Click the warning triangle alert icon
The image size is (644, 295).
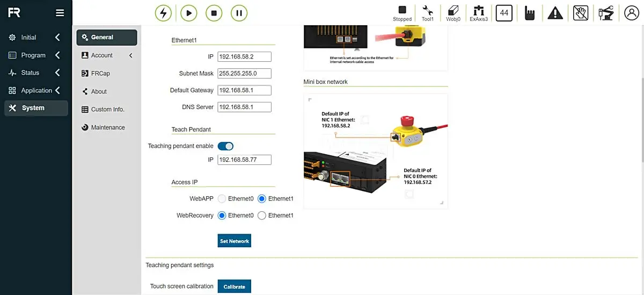pyautogui.click(x=555, y=13)
